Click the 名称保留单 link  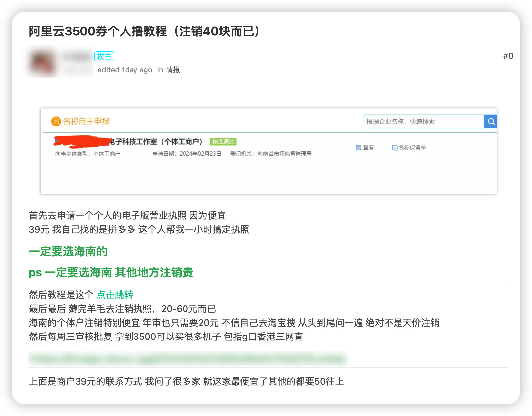412,148
